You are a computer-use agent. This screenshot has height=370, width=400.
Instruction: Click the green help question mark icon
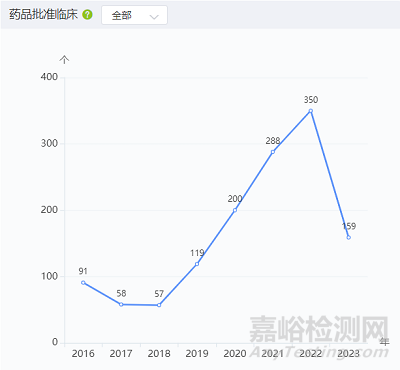click(x=87, y=15)
